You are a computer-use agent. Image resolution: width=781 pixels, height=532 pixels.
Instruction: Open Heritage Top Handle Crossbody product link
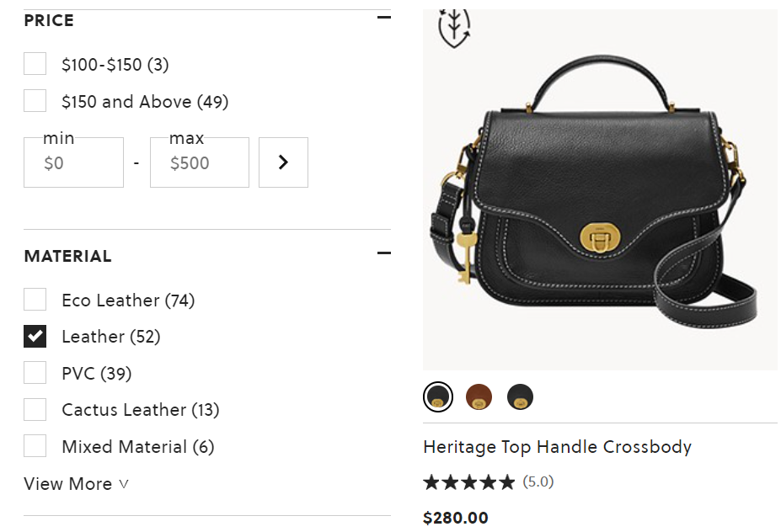(557, 447)
